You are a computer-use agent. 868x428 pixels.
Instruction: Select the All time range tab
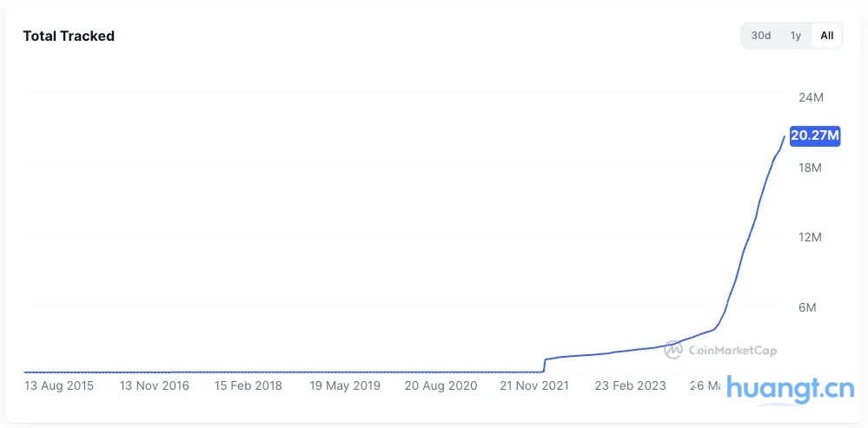(x=826, y=36)
